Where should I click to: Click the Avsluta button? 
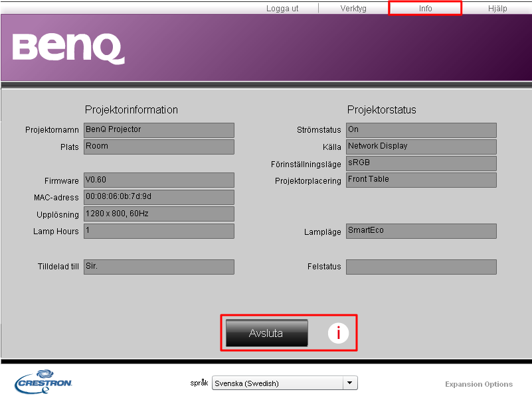pos(267,333)
